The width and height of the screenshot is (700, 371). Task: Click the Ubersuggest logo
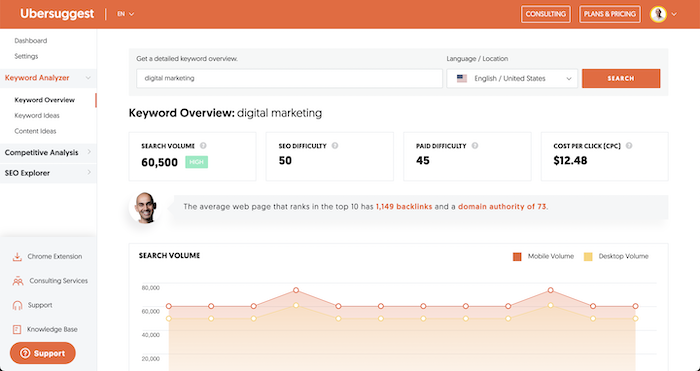pyautogui.click(x=57, y=14)
